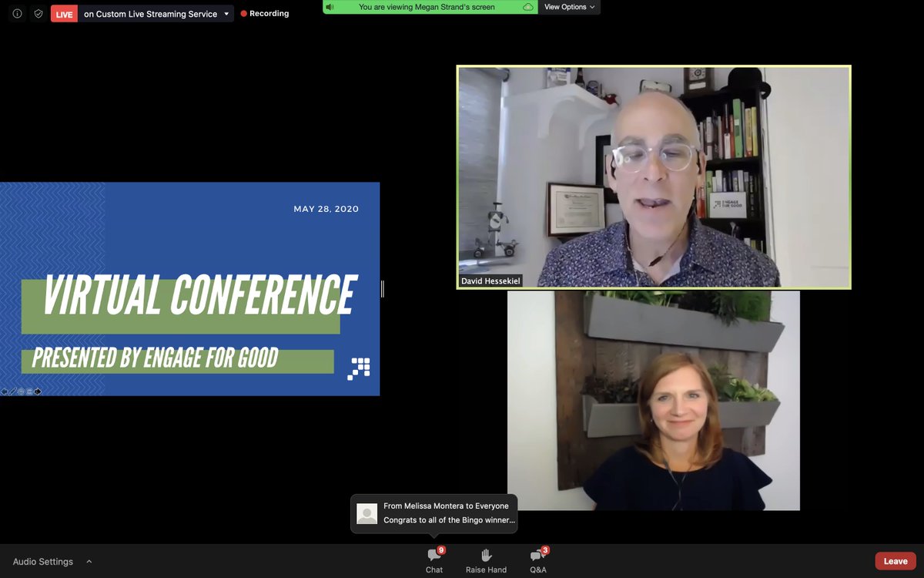
Task: Click the 'PRESENTED BY ENGAGE FOR GOOD' text
Action: [155, 358]
